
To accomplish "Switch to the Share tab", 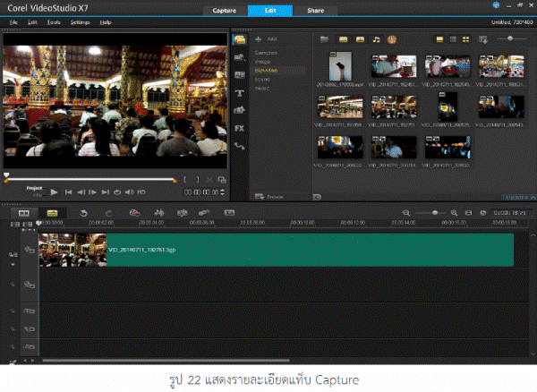I will click(x=315, y=11).
